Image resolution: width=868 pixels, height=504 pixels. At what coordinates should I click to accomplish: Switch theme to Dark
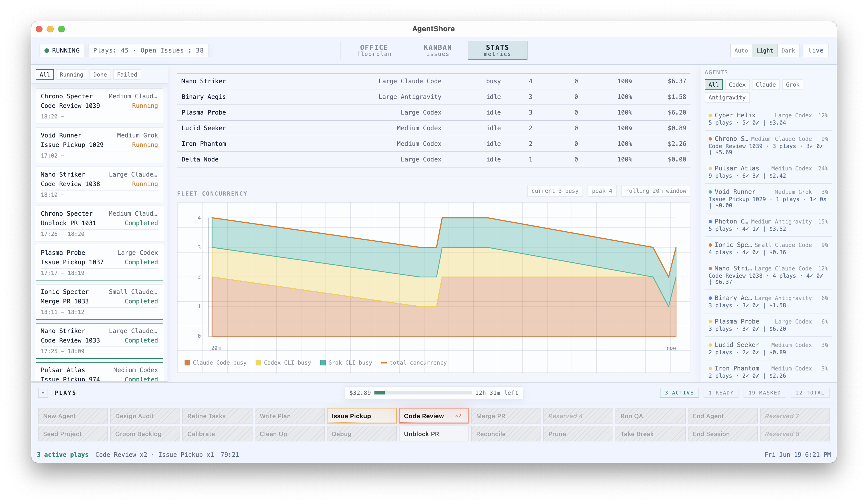[x=788, y=51]
